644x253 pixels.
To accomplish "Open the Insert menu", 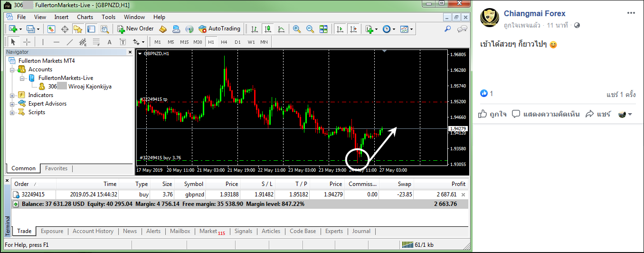I will [x=61, y=17].
